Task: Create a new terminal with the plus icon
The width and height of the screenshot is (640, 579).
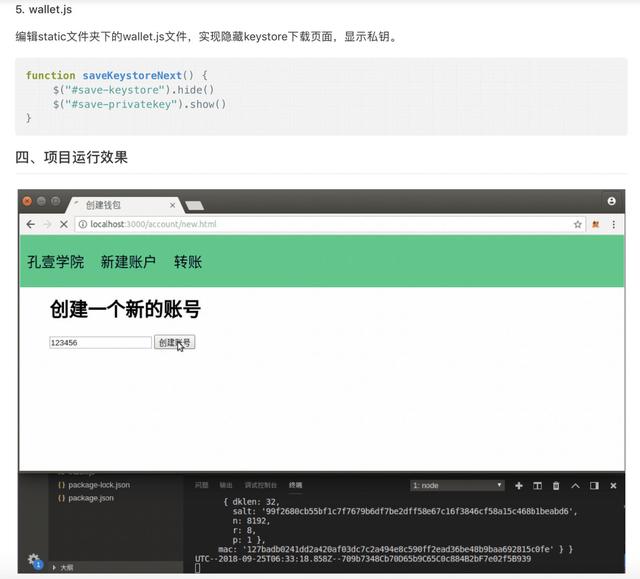Action: [519, 486]
